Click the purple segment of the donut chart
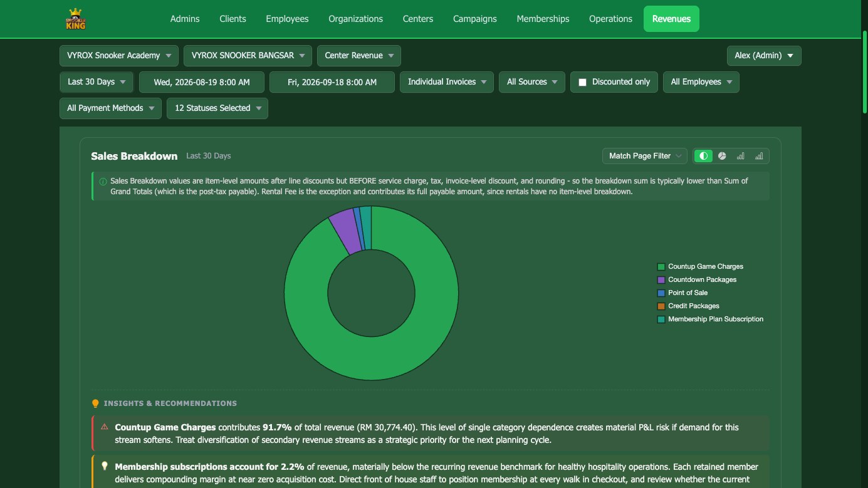Image resolution: width=868 pixels, height=488 pixels. pos(346,231)
